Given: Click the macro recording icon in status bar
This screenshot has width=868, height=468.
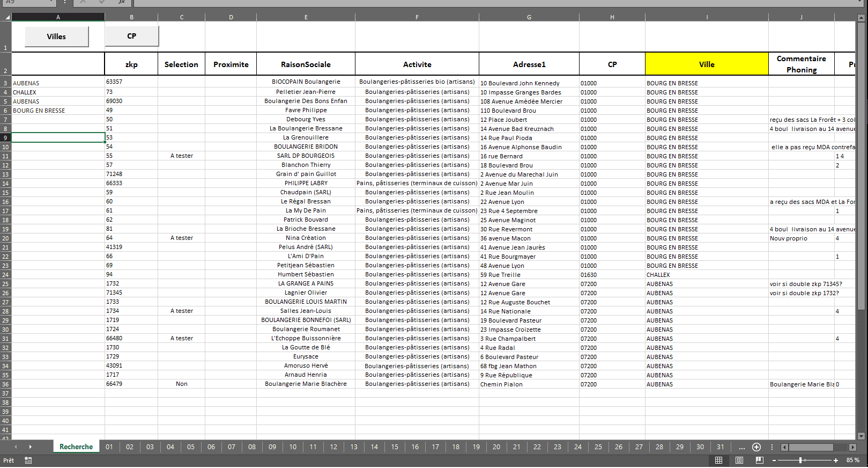Looking at the screenshot, I should click(x=28, y=460).
